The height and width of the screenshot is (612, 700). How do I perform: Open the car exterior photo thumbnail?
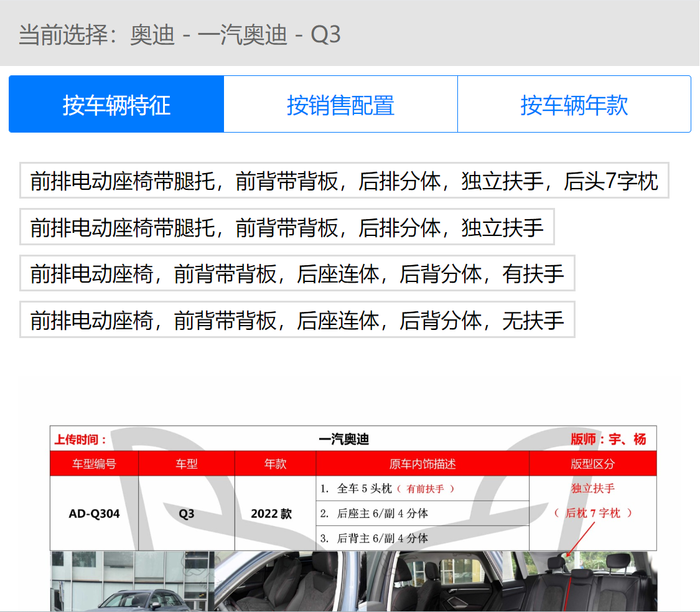point(132,581)
